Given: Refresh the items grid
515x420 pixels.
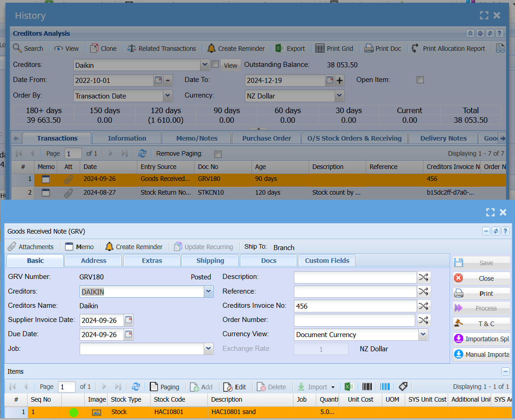Looking at the screenshot, I should coord(136,387).
